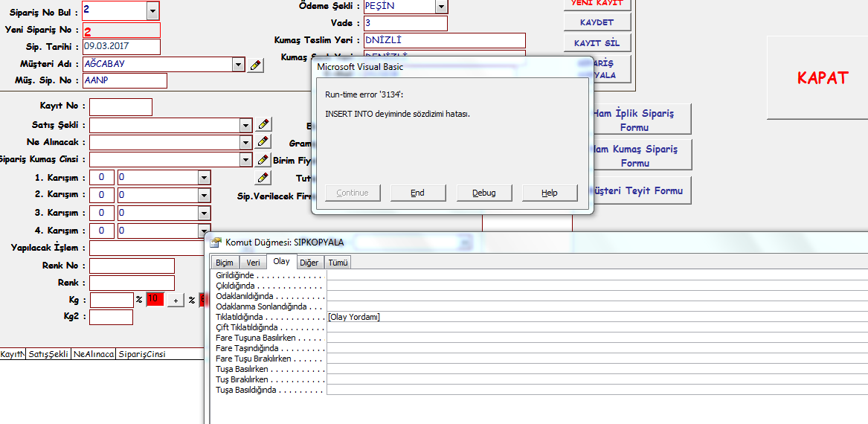
Task: Click the pencil icon by Sipariş Kumaş Cinsi
Action: (x=263, y=159)
